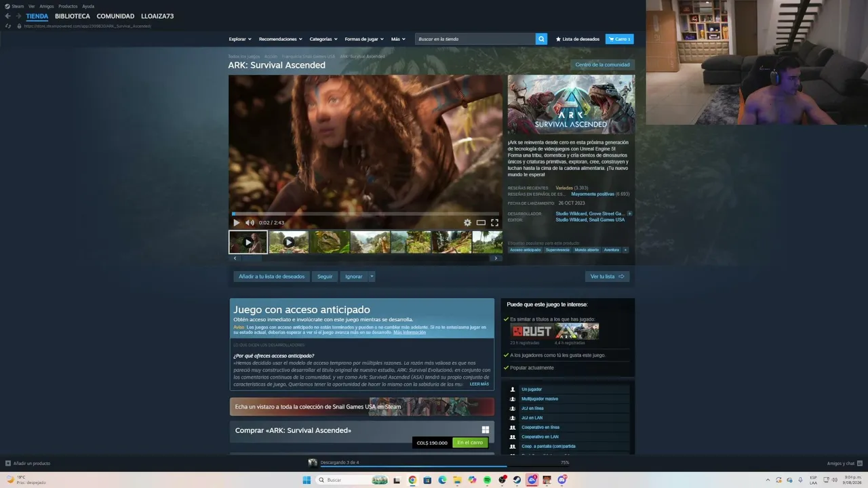
Task: Open Lista de deseados
Action: (x=578, y=39)
